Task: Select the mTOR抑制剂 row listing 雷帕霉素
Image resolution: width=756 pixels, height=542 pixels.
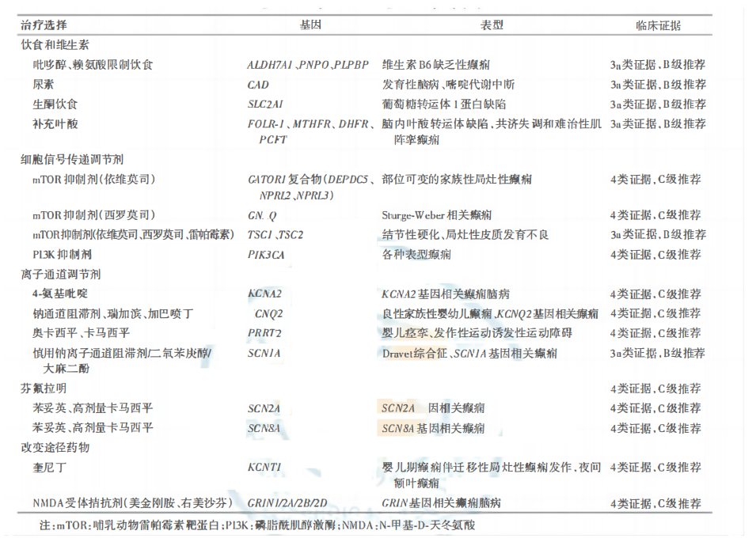Action: pyautogui.click(x=133, y=235)
